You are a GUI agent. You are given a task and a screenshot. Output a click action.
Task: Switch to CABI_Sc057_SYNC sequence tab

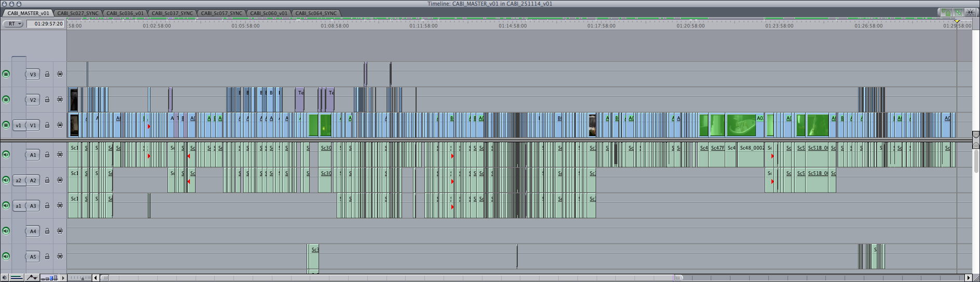pos(222,13)
